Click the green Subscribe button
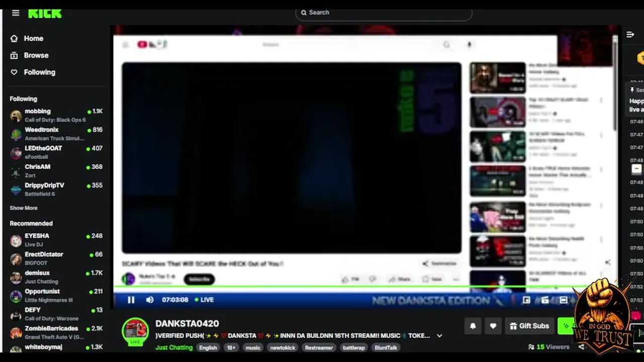The height and width of the screenshot is (362, 644). [x=567, y=326]
